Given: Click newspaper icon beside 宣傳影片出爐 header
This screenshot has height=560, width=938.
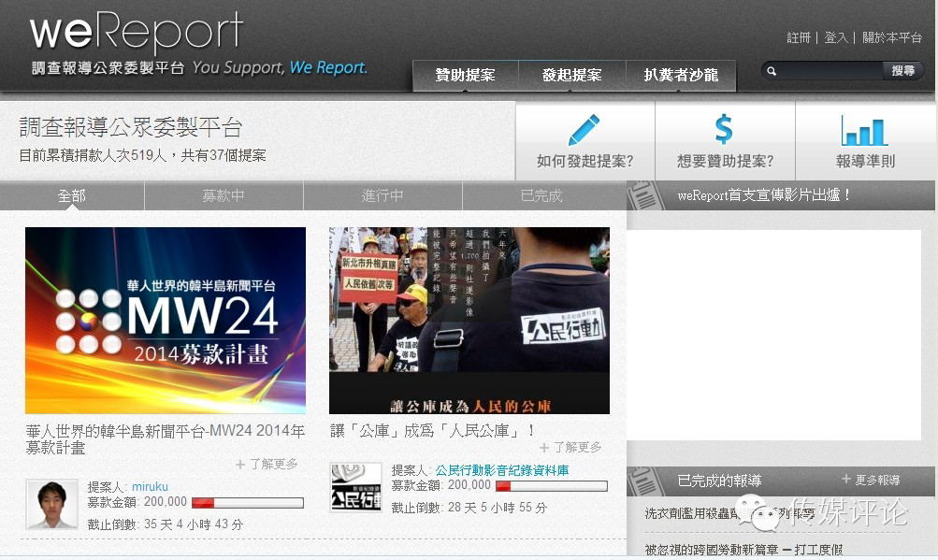Looking at the screenshot, I should pyautogui.click(x=645, y=196).
